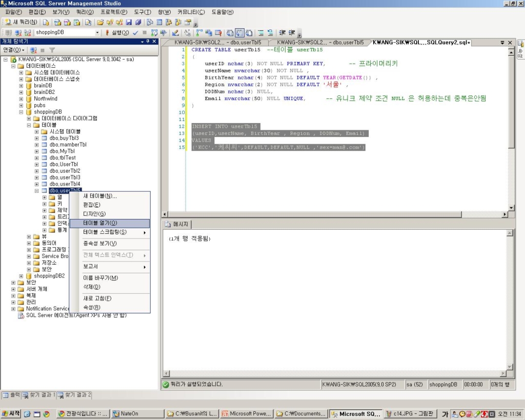Expand the dbo.buyTbl3 table node
Image resolution: width=525 pixels, height=420 pixels.
(36, 138)
